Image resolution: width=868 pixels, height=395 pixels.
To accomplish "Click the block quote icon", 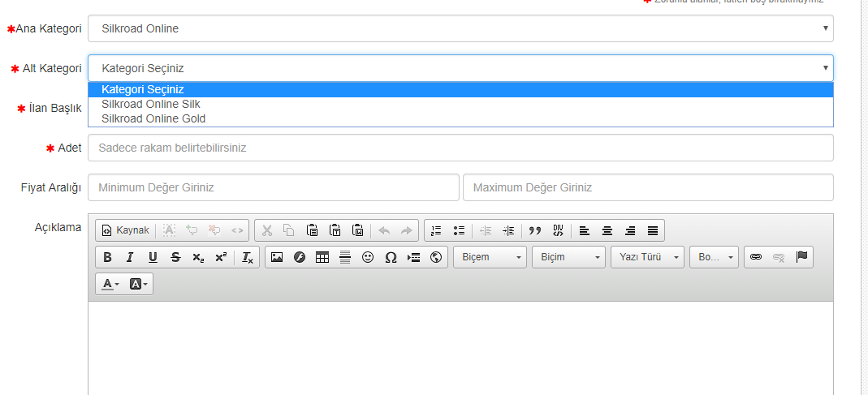I will click(535, 230).
